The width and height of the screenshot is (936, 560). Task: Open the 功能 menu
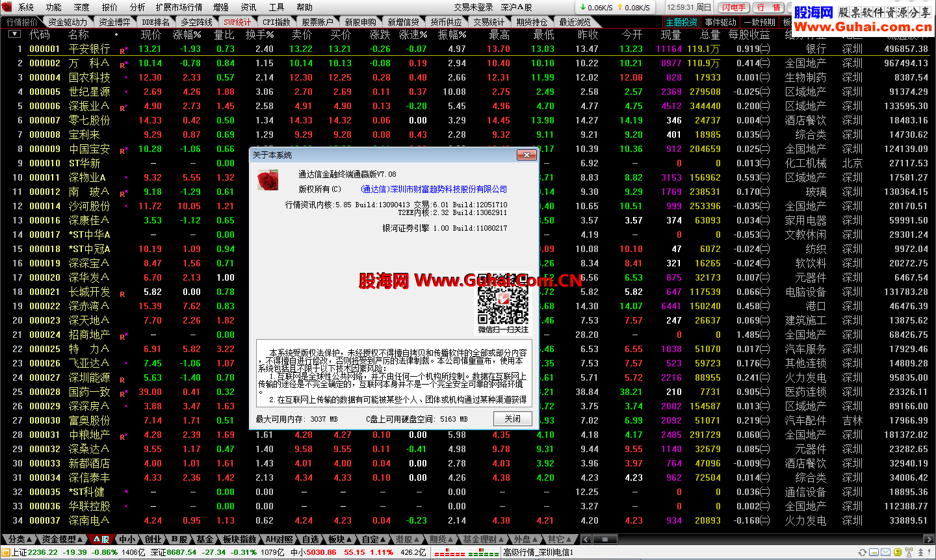coord(54,7)
